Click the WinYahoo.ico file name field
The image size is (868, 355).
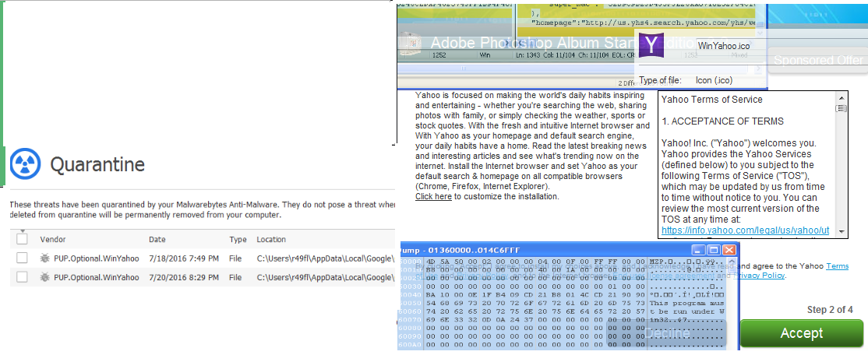[781, 46]
